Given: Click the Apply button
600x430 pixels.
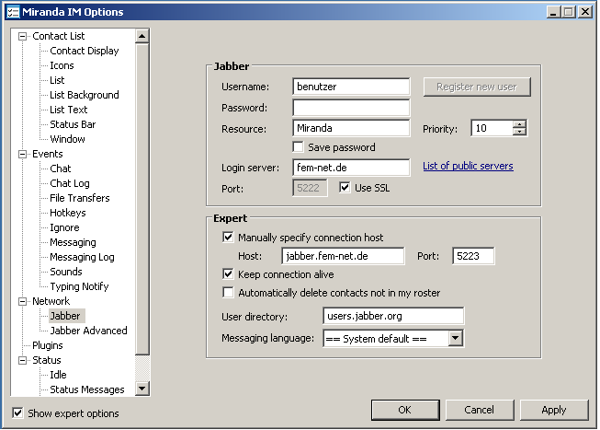Looking at the screenshot, I should (554, 410).
